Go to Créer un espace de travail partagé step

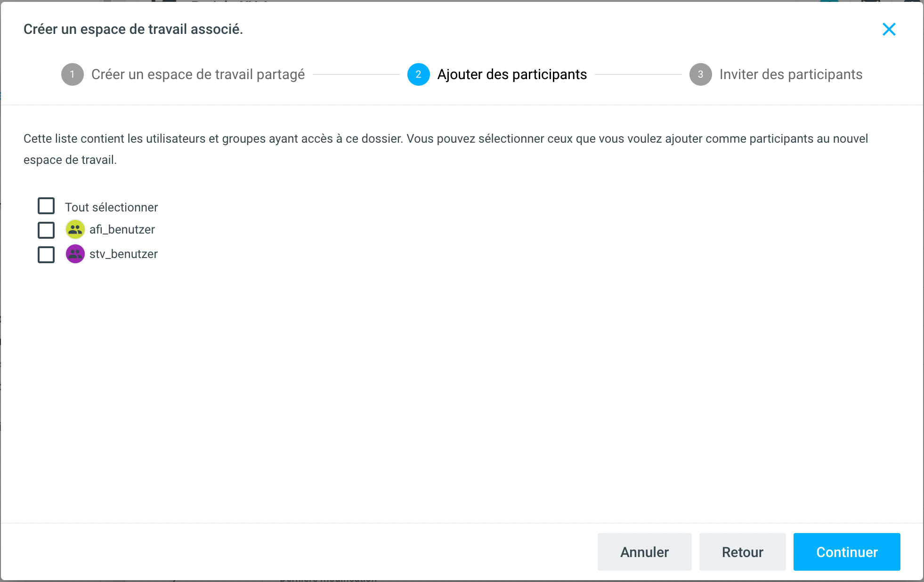click(x=198, y=74)
